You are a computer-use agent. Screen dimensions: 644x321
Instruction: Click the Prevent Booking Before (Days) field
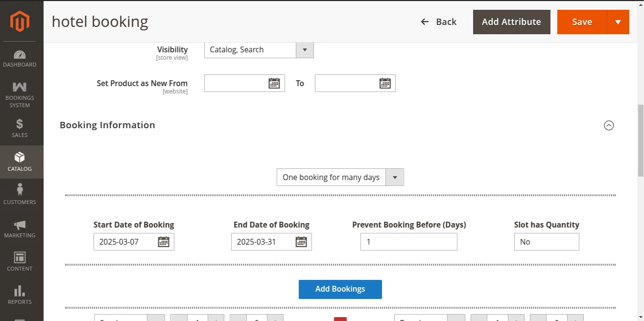[408, 242]
